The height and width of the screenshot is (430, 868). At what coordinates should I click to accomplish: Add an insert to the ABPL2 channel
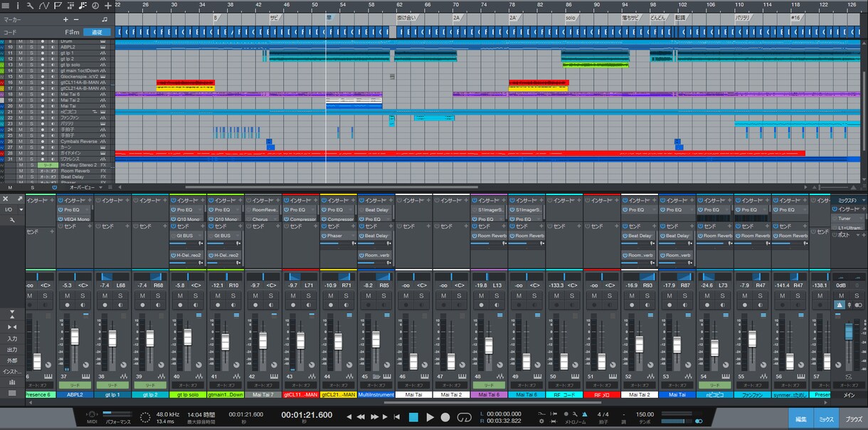88,201
